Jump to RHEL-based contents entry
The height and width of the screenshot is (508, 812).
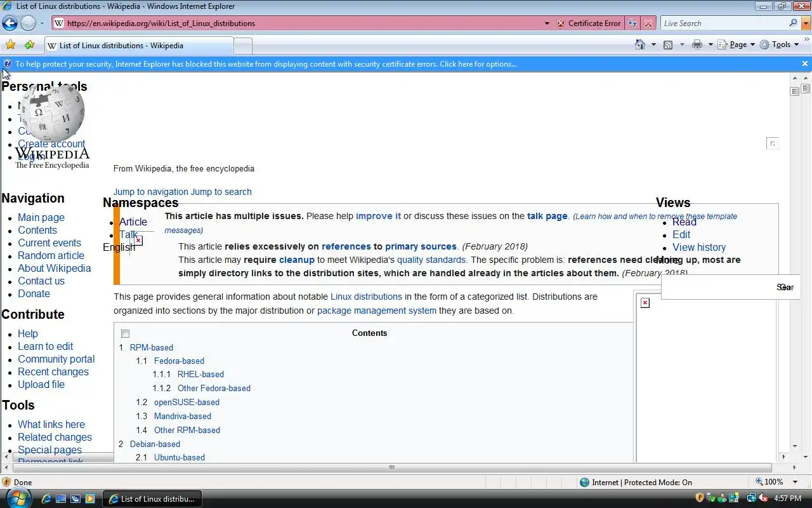click(200, 374)
